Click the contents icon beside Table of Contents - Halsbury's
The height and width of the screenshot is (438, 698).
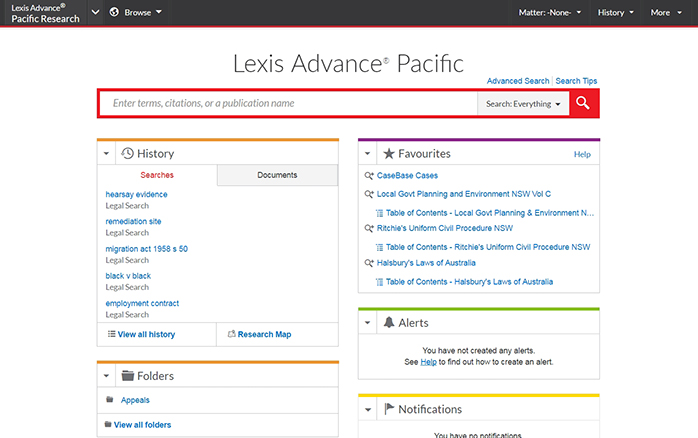[x=379, y=282]
